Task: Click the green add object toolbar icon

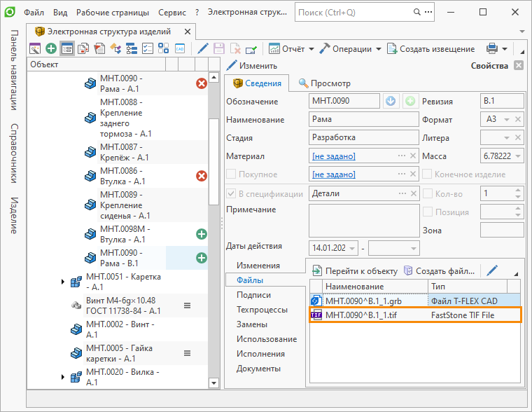Action: (51, 49)
